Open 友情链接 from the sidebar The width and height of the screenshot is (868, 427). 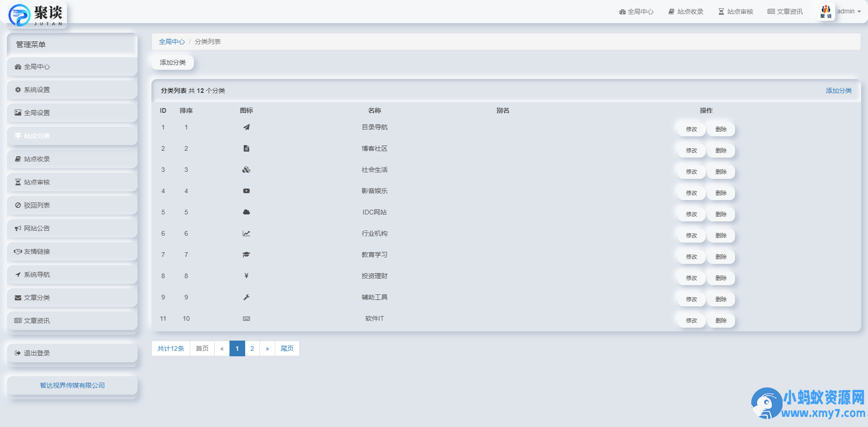37,251
